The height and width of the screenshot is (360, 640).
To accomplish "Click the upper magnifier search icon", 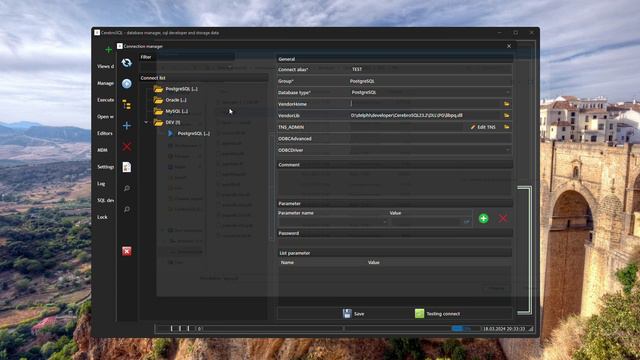I will point(127,188).
